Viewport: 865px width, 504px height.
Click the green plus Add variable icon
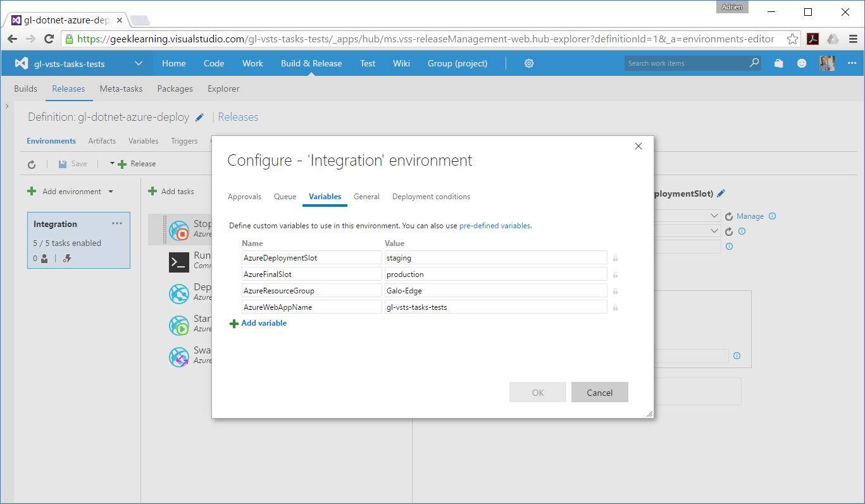[x=234, y=323]
